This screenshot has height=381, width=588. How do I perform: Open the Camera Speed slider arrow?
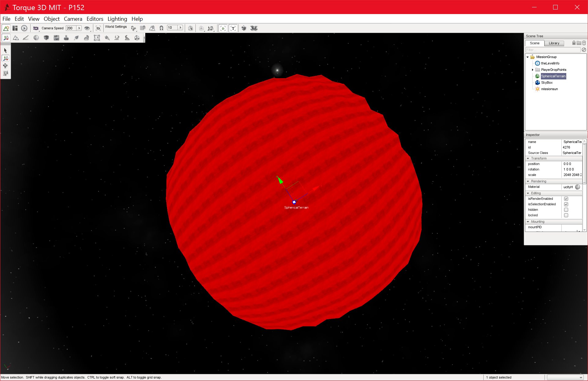pyautogui.click(x=79, y=28)
